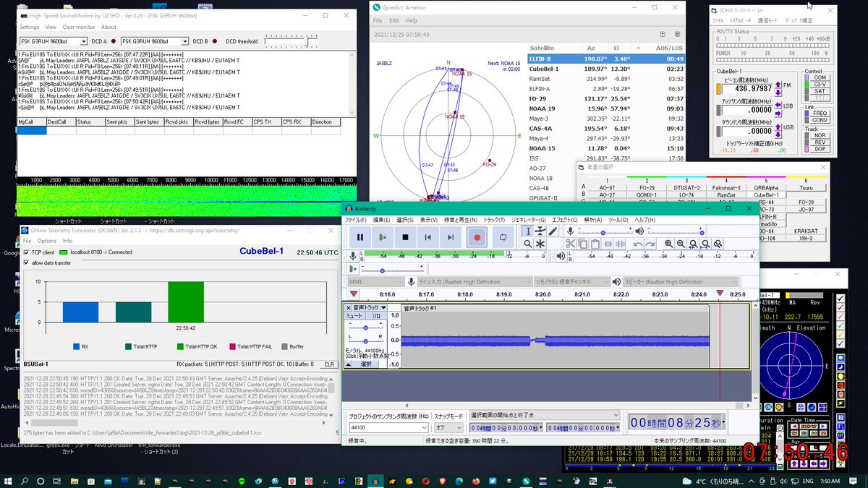Toggle the Loop button in Audacity
The height and width of the screenshot is (488, 868).
[503, 236]
